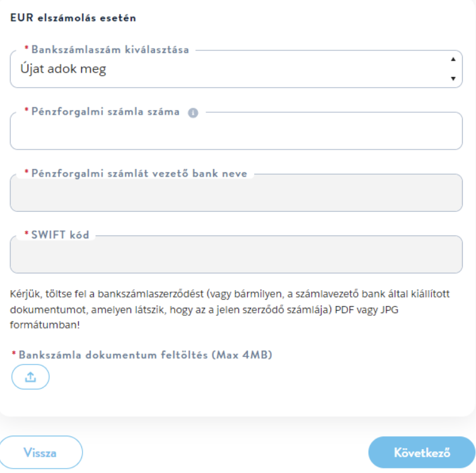Click the Pénzforgalmi számlát vezető bank neve field
476x473 pixels.
click(x=236, y=193)
